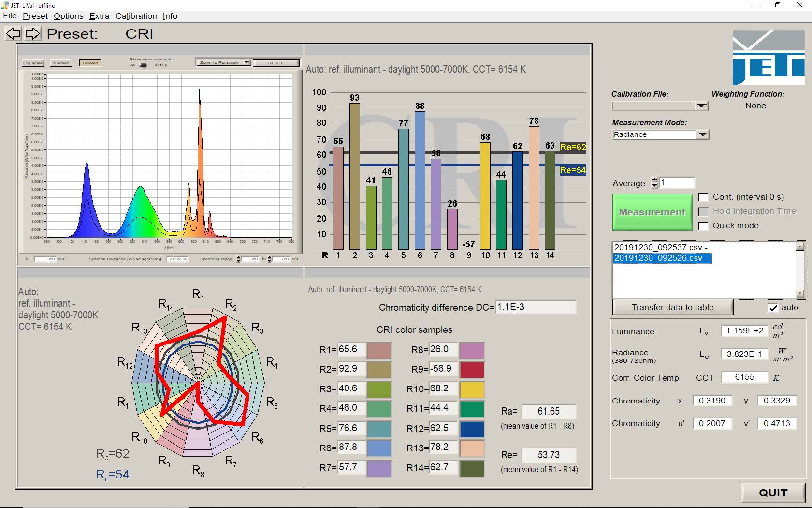Click the Average count stepper arrows
The width and height of the screenshot is (812, 508).
click(654, 183)
